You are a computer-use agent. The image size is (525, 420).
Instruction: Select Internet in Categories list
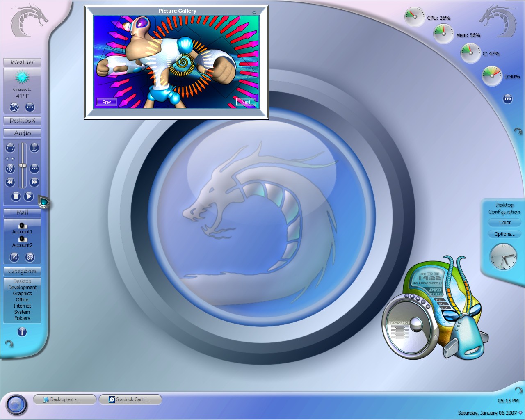coord(22,306)
